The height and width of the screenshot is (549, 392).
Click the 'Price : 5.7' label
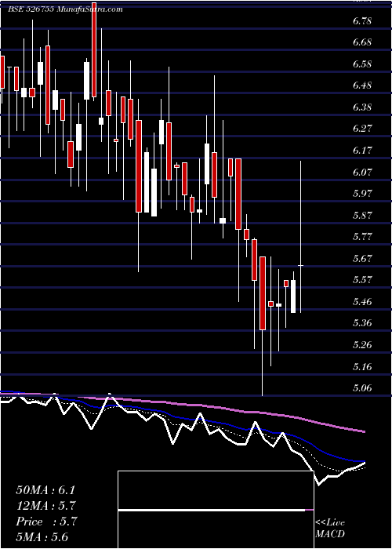click(46, 522)
